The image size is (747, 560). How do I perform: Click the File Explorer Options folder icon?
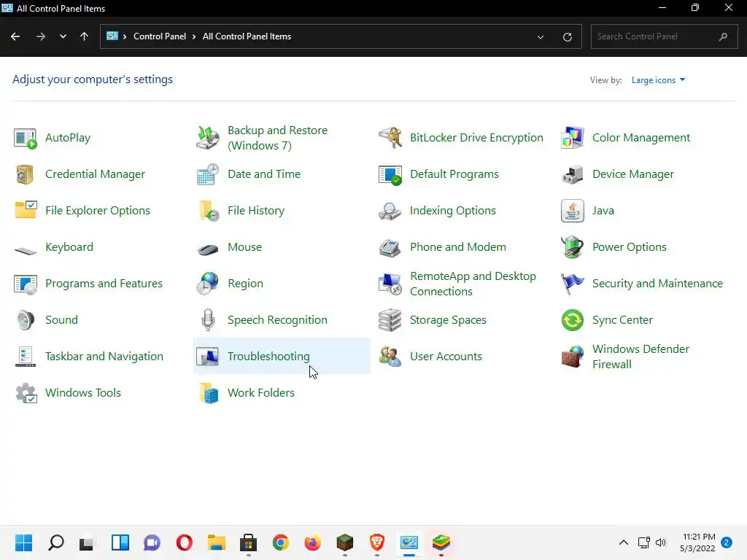26,211
